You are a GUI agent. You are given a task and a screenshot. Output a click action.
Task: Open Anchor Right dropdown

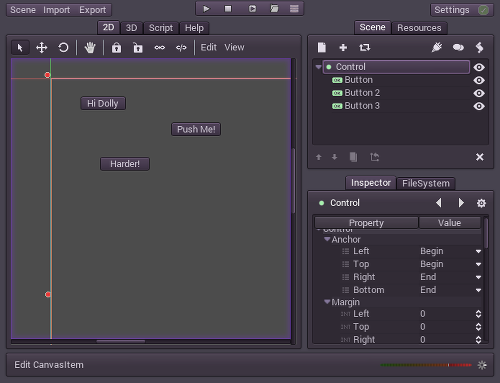(x=478, y=277)
